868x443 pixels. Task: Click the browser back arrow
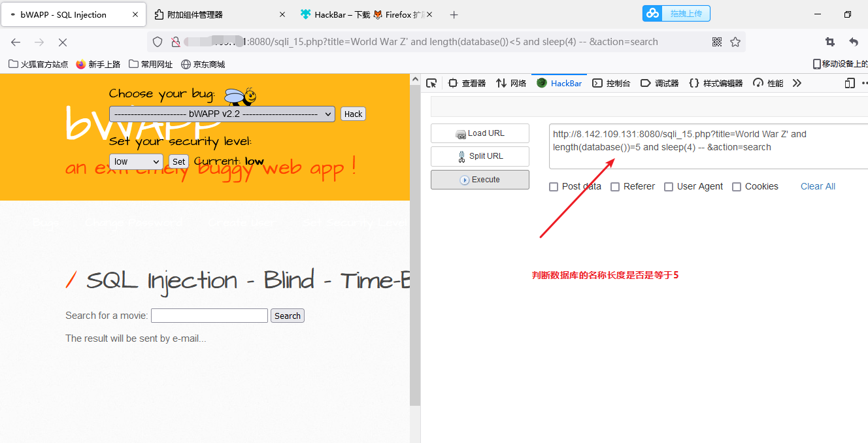click(x=16, y=42)
